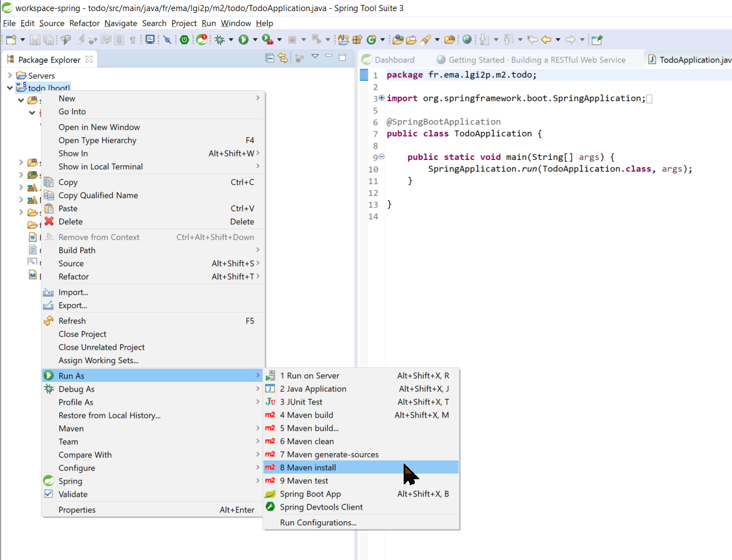Toggle Link with Editor in Package Explorer
The image size is (732, 560).
pos(283,58)
